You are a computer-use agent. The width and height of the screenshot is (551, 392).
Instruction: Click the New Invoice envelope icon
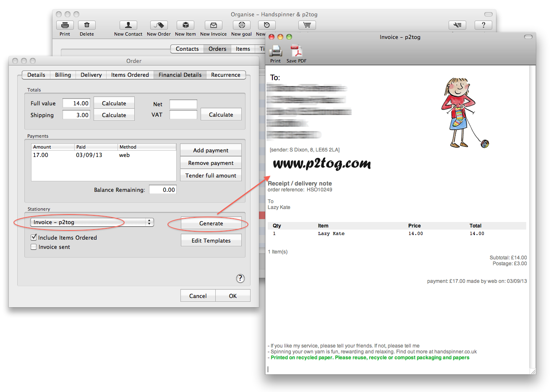pos(213,25)
